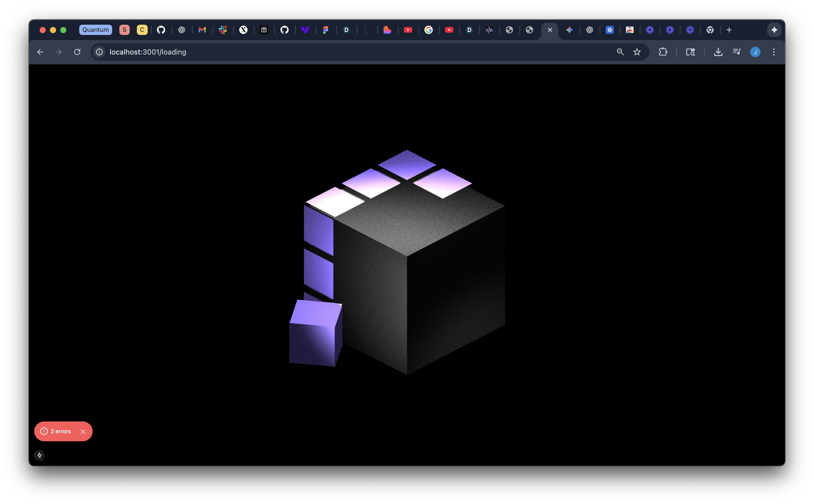Viewport: 814px width, 504px height.
Task: Open the extensions puzzle icon
Action: tap(663, 52)
